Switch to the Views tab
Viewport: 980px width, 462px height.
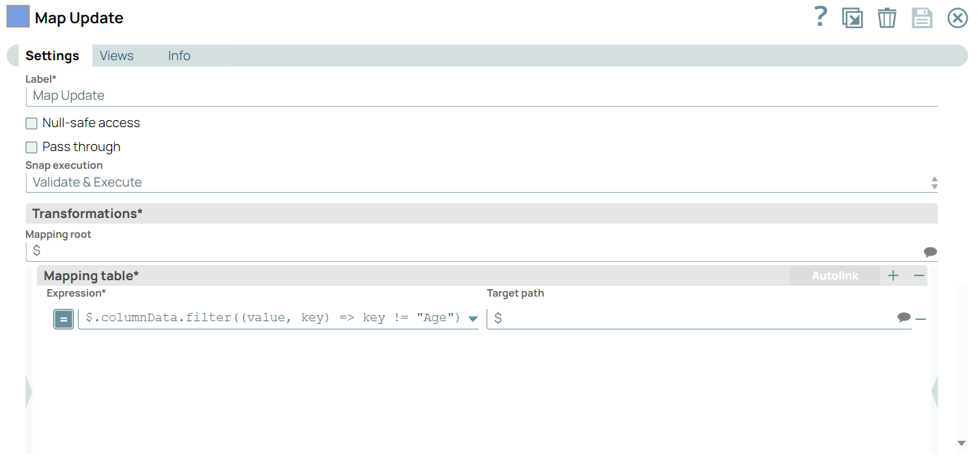117,56
